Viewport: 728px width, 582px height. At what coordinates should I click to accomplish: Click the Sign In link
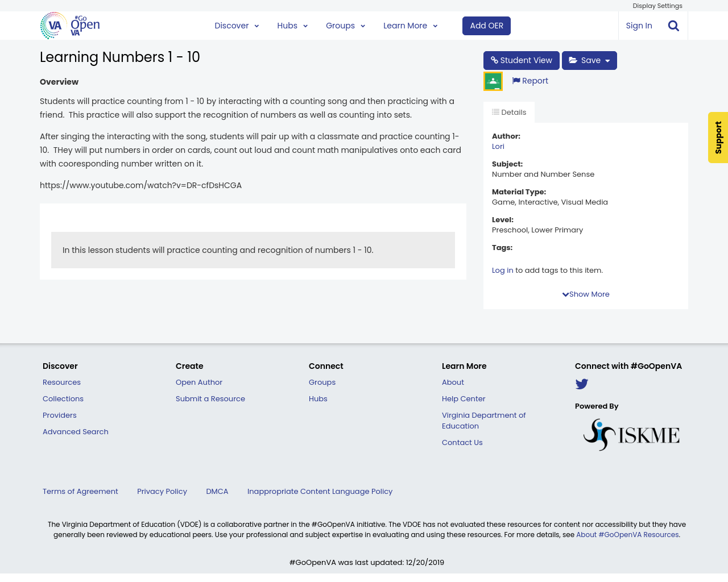(x=639, y=26)
